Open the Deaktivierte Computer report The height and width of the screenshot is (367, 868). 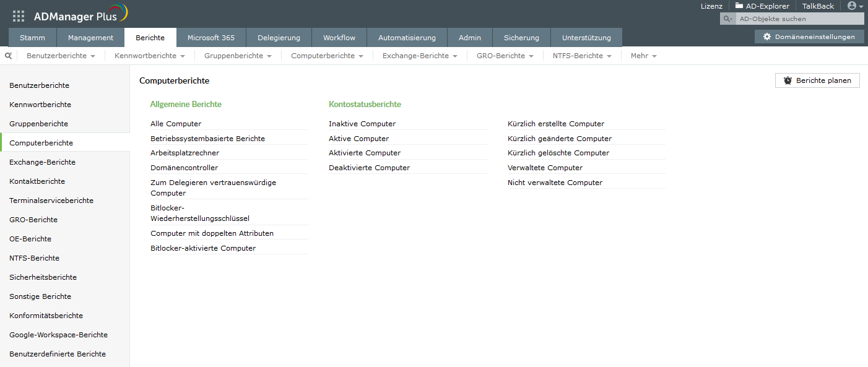pos(369,168)
